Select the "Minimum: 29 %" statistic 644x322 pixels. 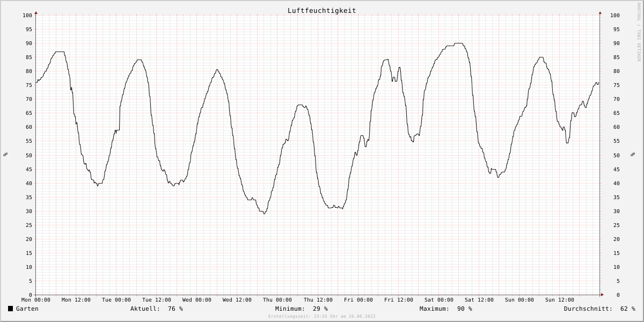pos(302,309)
